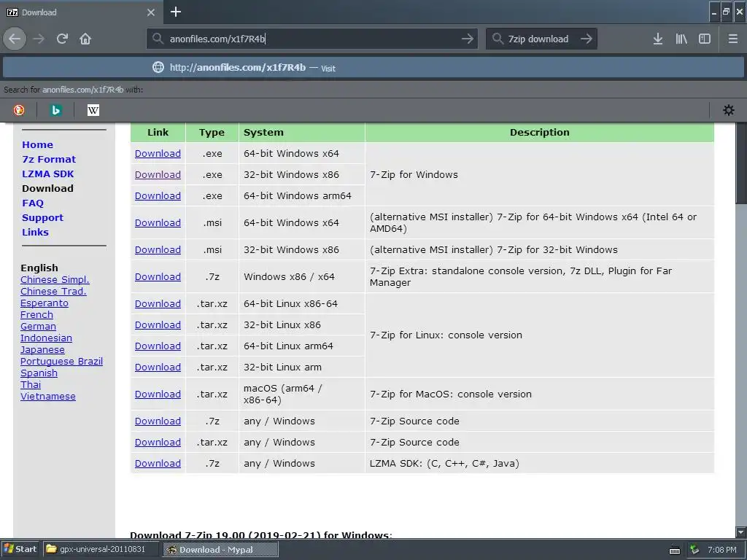Download the .msi for 32-bit Windows x86
The width and height of the screenshot is (747, 560).
[158, 250]
